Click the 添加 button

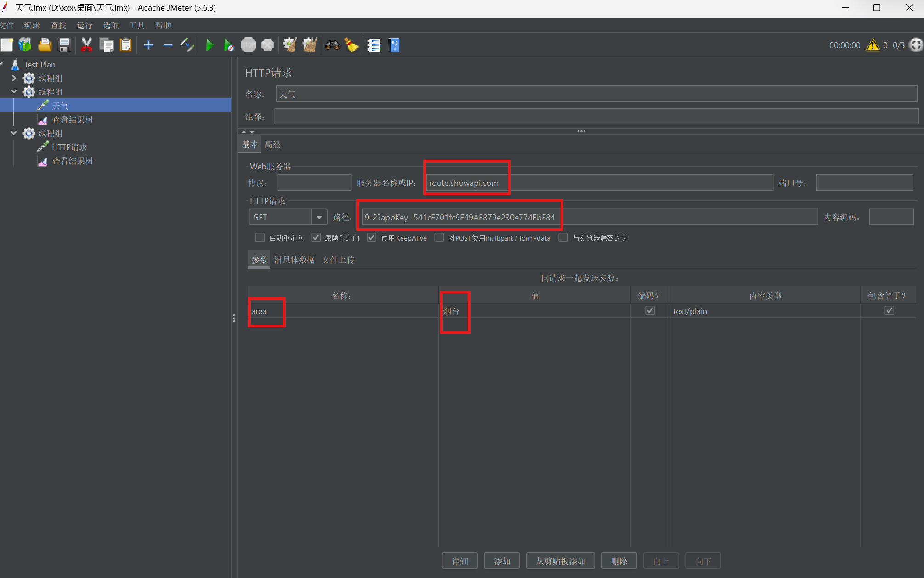tap(502, 561)
